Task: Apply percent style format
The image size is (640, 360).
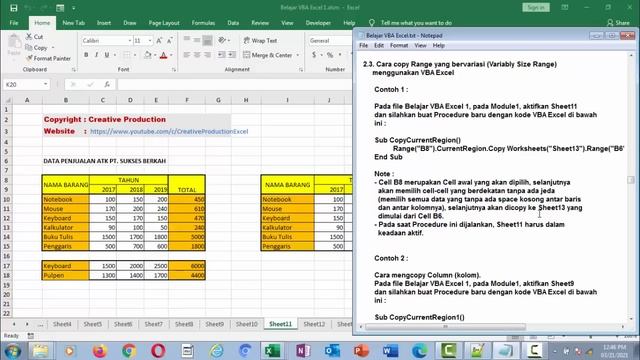Action: pyautogui.click(x=330, y=55)
